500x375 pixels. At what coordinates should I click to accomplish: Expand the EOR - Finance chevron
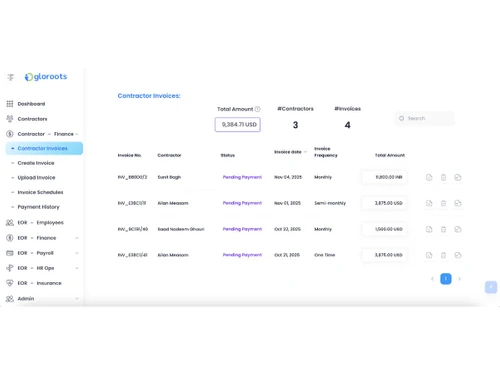coord(77,238)
